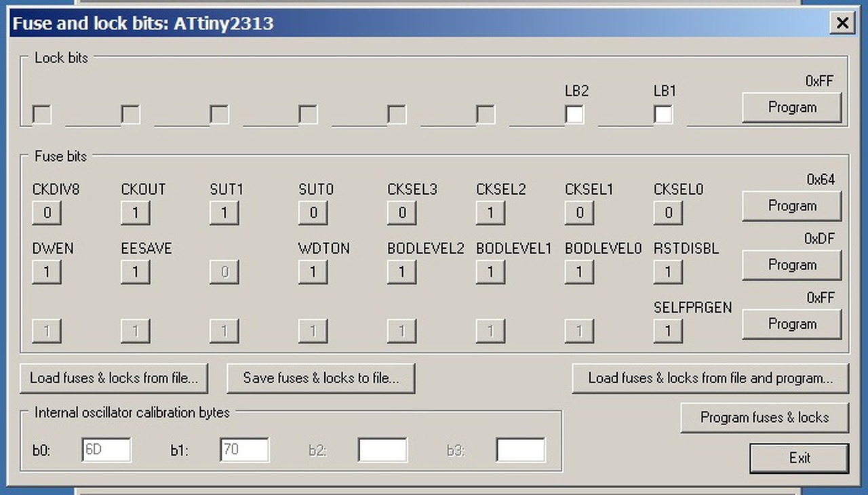Program the 0xDF high fuse byte
The image size is (868, 495).
[x=792, y=265]
